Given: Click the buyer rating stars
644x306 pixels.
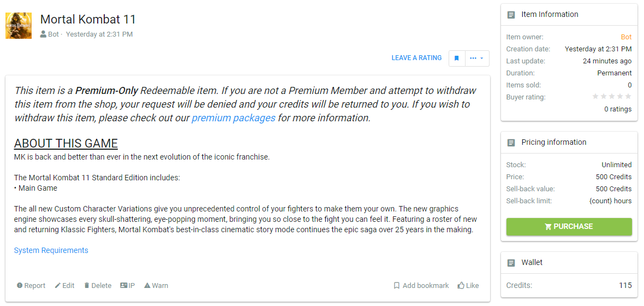Looking at the screenshot, I should pyautogui.click(x=612, y=97).
